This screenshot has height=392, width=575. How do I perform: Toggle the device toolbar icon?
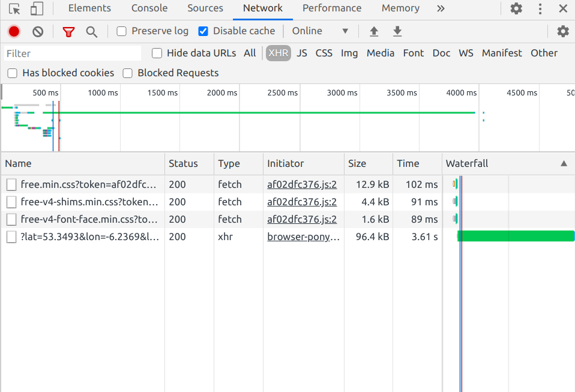coord(37,9)
